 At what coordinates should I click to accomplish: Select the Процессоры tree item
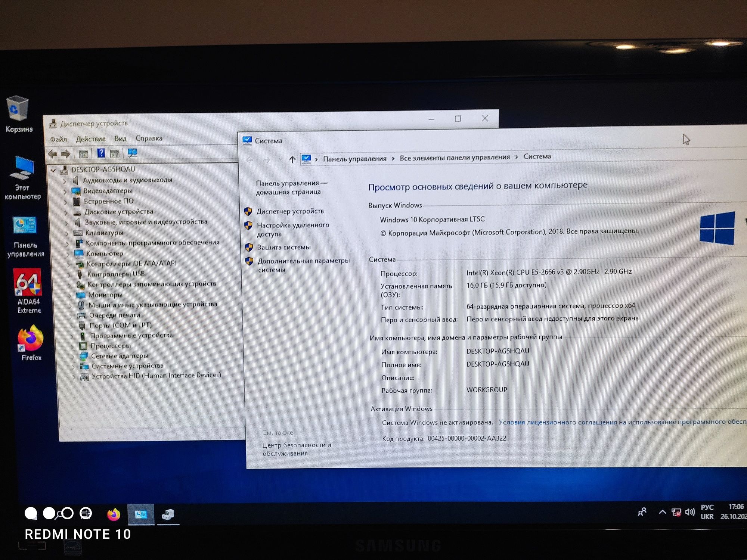(111, 346)
